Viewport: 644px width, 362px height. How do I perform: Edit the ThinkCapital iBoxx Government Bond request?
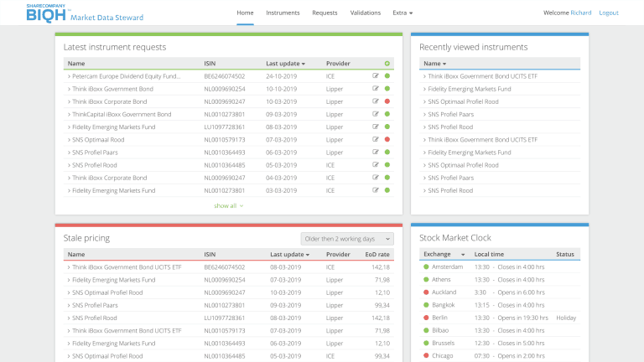click(x=376, y=114)
